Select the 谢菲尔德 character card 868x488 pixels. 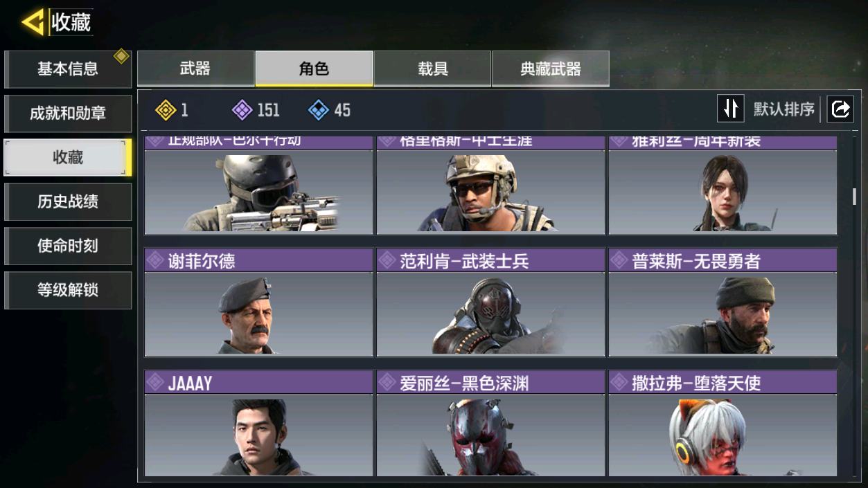258,302
